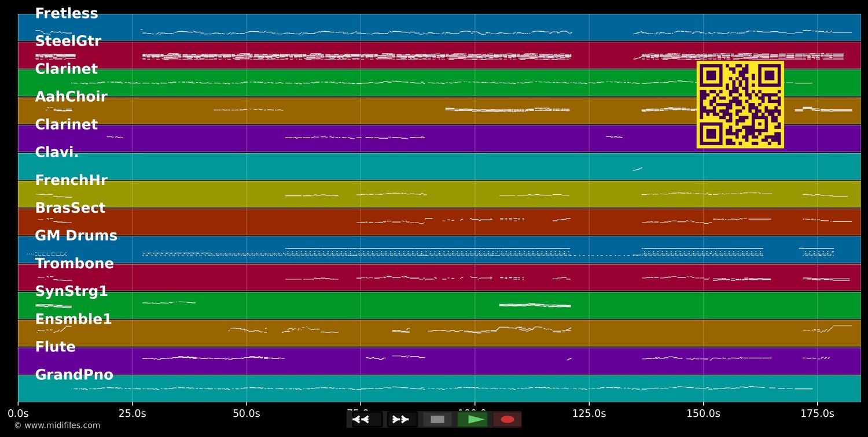
Task: Choose the Clavi. track label
Action: point(57,153)
